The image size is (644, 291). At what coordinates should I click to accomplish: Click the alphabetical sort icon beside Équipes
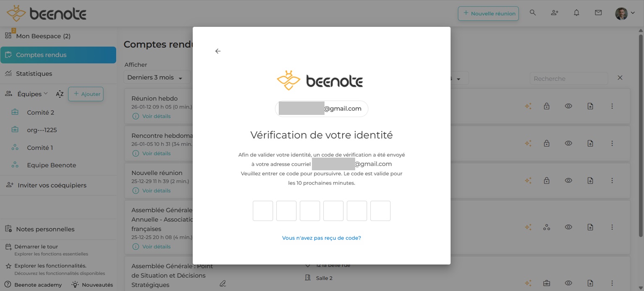[x=60, y=94]
